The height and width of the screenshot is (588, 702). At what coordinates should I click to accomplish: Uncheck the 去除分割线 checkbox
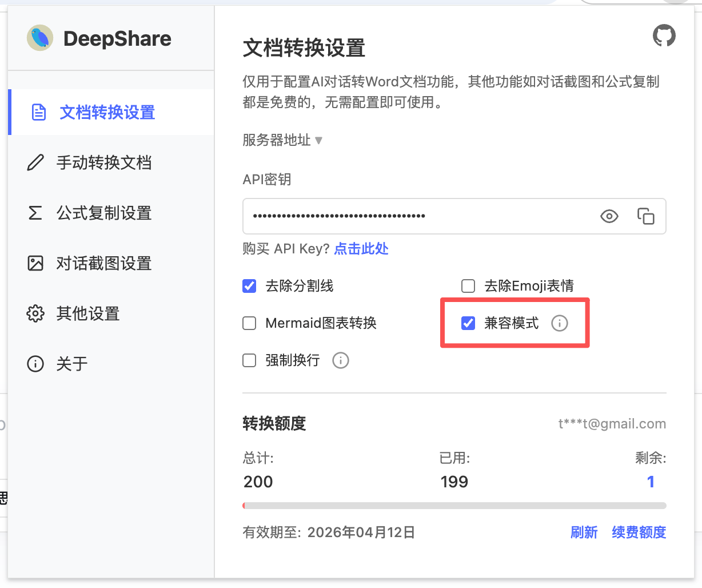coord(249,286)
